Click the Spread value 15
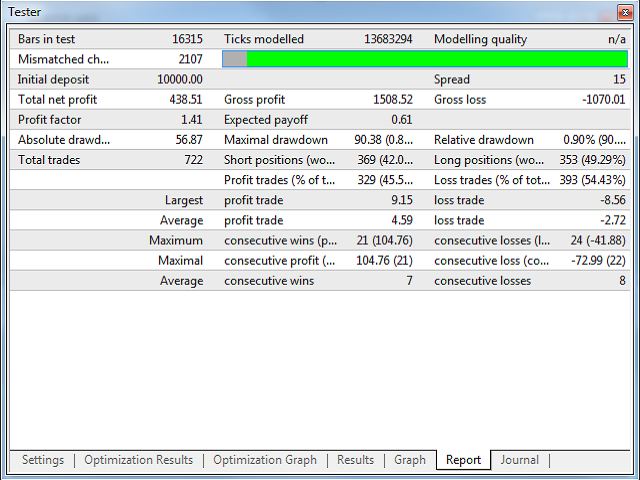This screenshot has width=640, height=480. (x=619, y=80)
